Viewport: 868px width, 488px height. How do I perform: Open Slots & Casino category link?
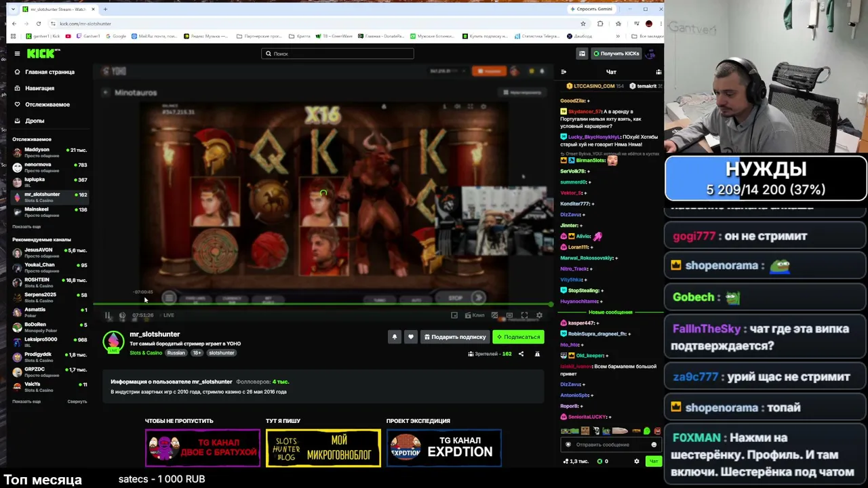[146, 353]
